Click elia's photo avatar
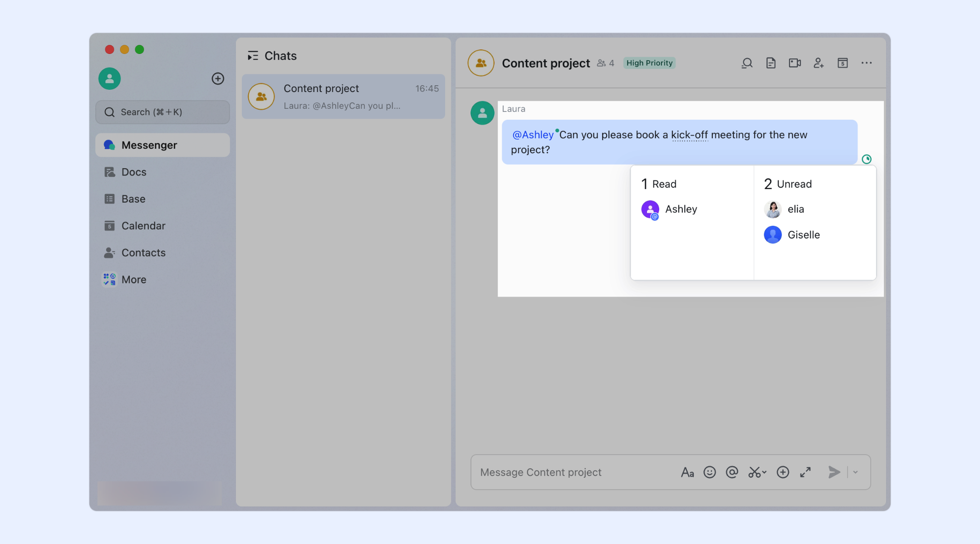Screen dimensions: 980x544 coord(773,209)
